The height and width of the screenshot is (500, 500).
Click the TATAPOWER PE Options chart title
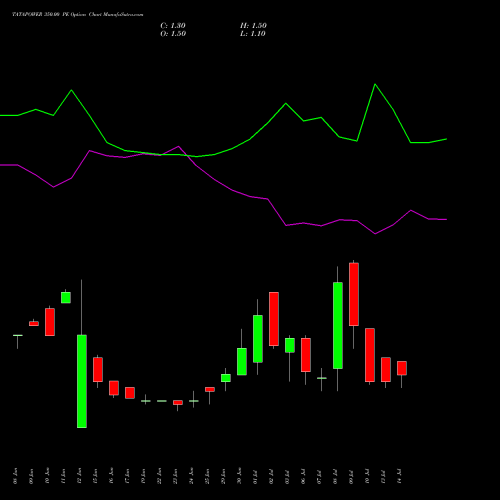(78, 15)
